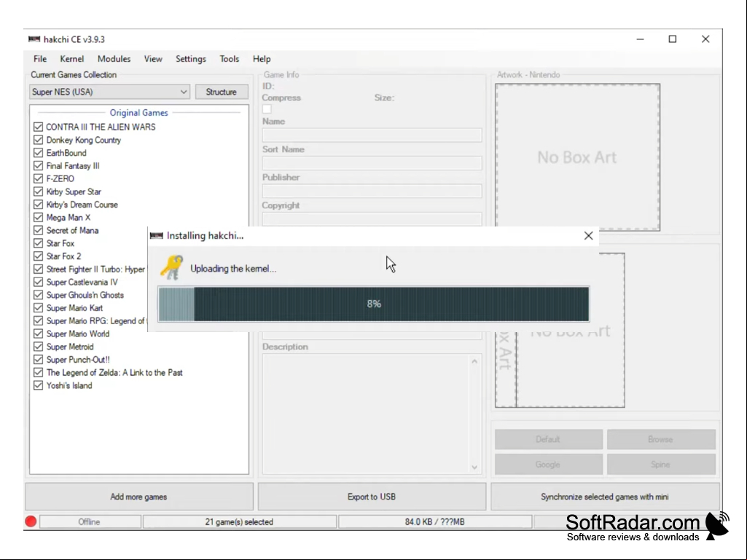Uncheck the Donkey Kong Country game
Viewport: 747px width, 560px height.
(x=38, y=140)
